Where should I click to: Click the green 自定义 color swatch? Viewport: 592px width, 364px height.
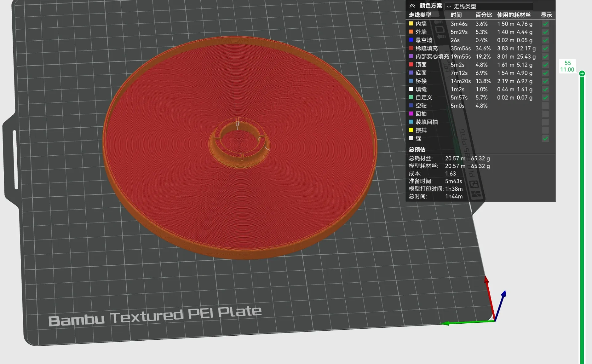click(x=411, y=97)
